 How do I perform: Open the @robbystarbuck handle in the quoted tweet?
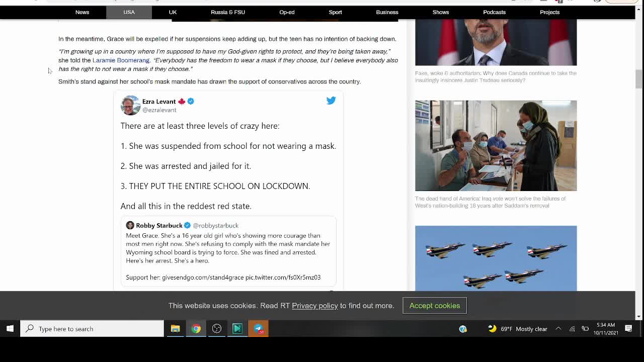pyautogui.click(x=216, y=226)
